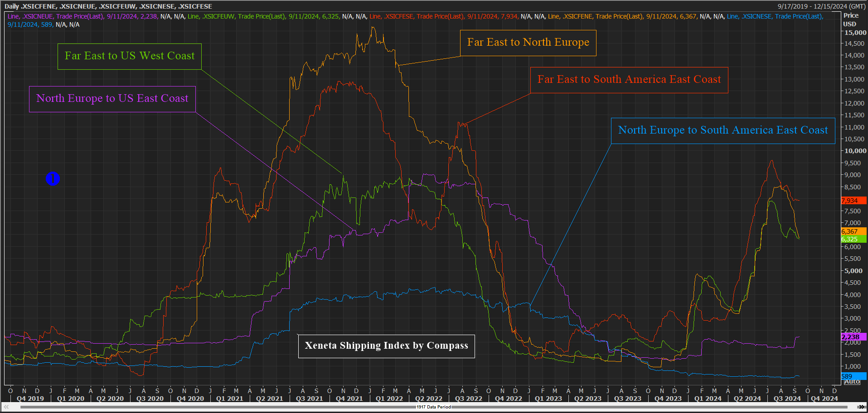Click the green 6,325 price tag

[853, 239]
